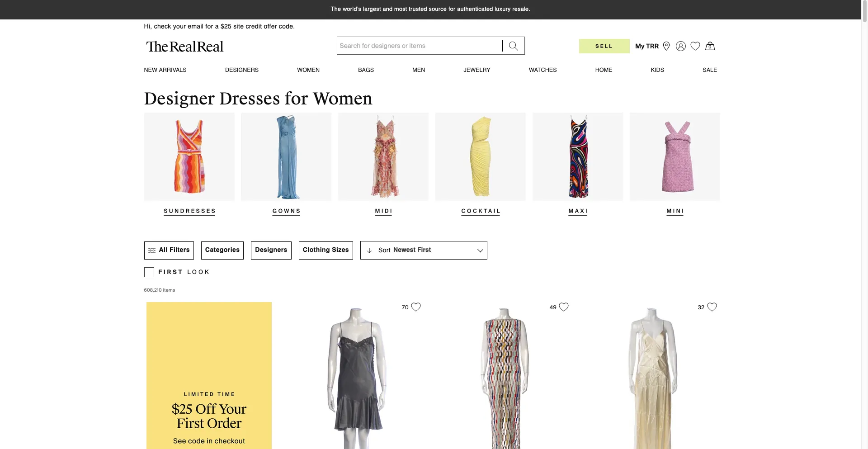
Task: Open the Designers filter
Action: pyautogui.click(x=271, y=250)
